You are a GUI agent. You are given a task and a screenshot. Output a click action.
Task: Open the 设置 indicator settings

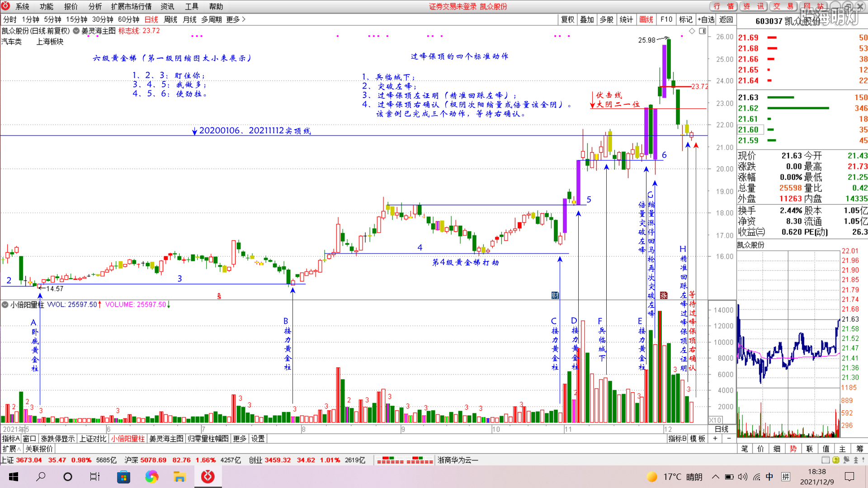[258, 438]
